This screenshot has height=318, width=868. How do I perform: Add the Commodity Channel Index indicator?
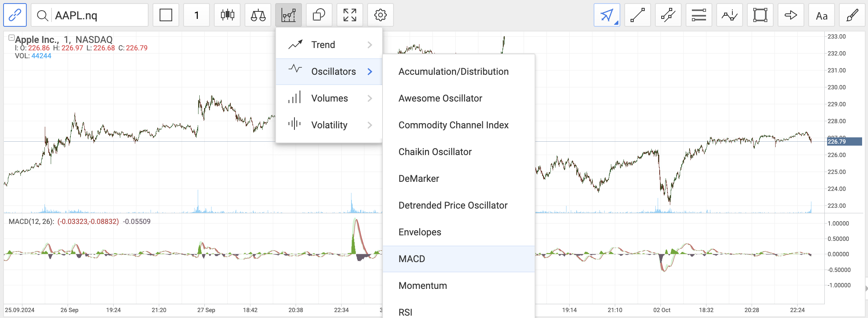(x=459, y=125)
